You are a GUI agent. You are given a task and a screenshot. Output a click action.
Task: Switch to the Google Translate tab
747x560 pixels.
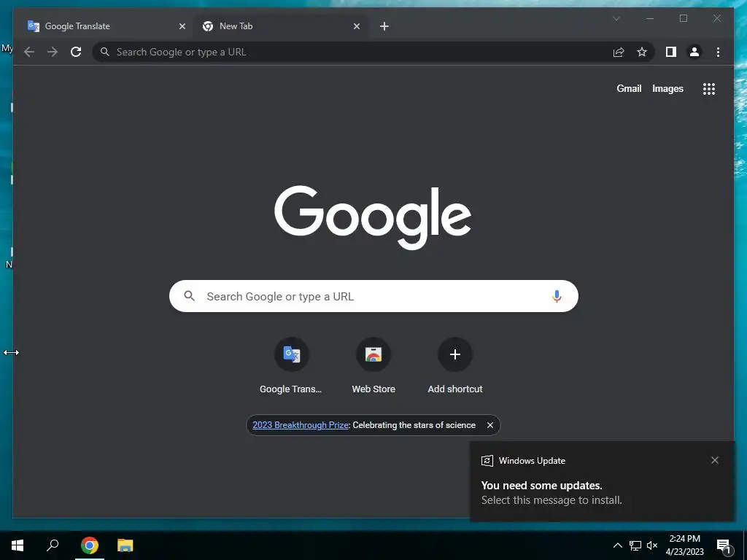[x=106, y=26]
